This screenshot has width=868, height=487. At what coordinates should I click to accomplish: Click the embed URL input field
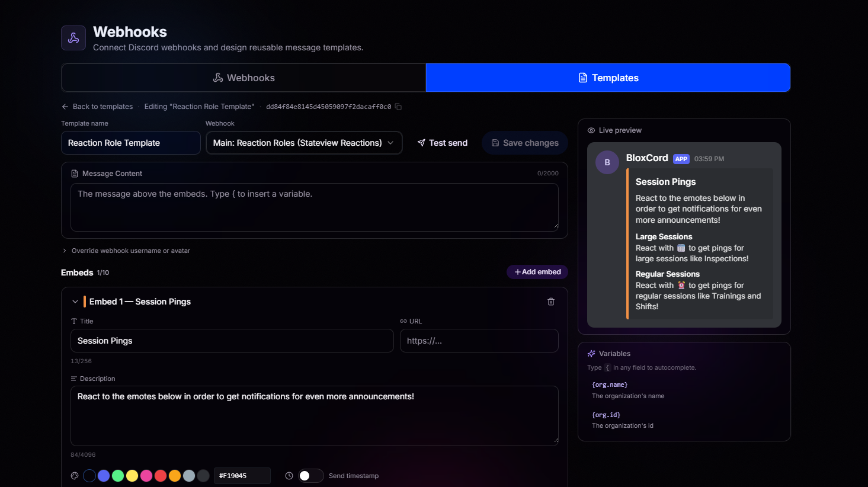tap(479, 341)
